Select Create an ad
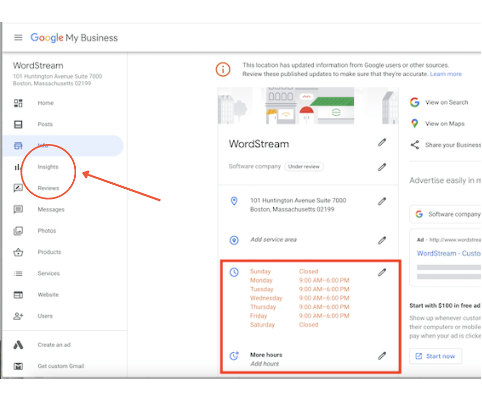Image resolution: width=482 pixels, height=402 pixels. pos(54,345)
